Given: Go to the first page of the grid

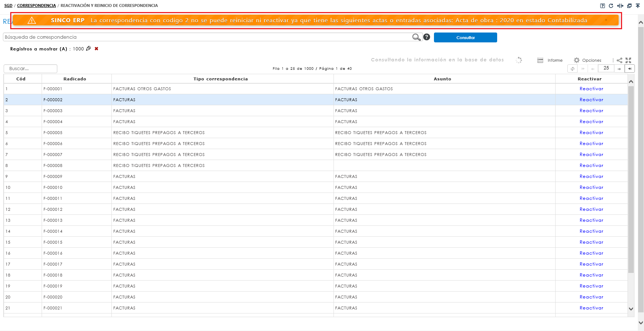Looking at the screenshot, I should [583, 69].
